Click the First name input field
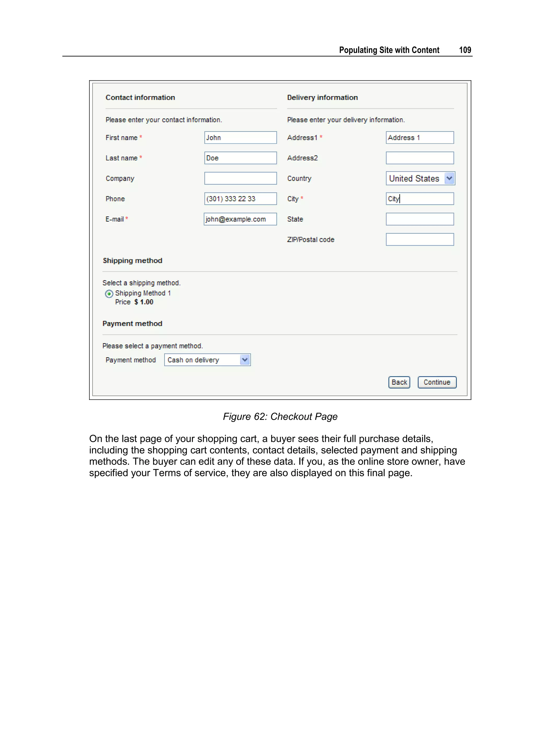Image resolution: width=535 pixels, height=756 pixels. [240, 138]
